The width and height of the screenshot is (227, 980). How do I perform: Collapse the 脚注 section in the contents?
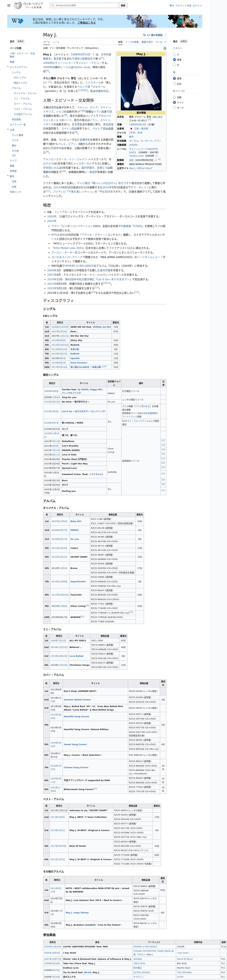[8, 176]
